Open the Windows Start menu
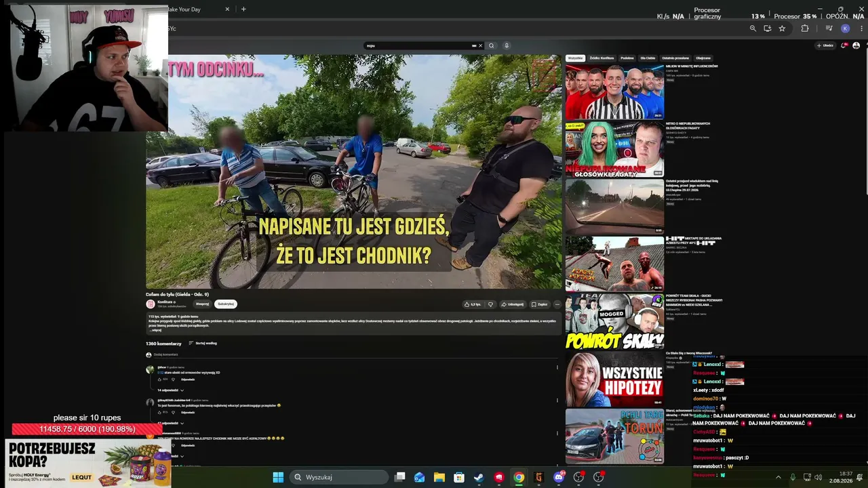868x488 pixels. tap(278, 477)
